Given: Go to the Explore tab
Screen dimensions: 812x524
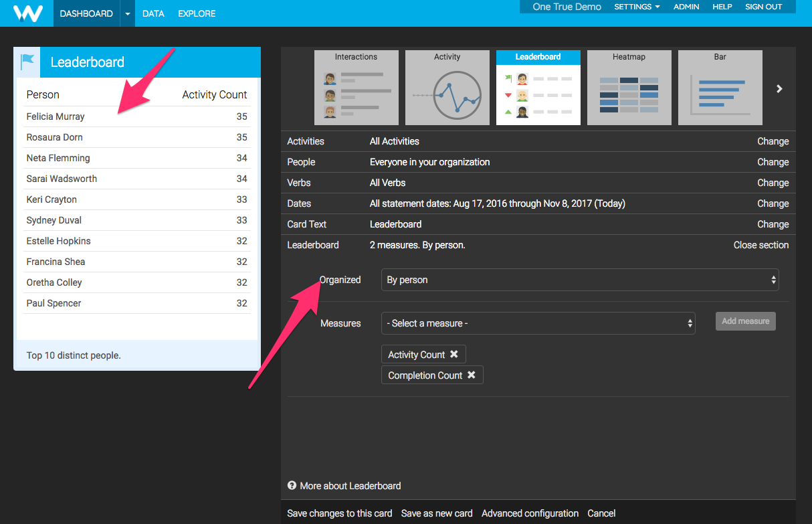Looking at the screenshot, I should (x=197, y=13).
